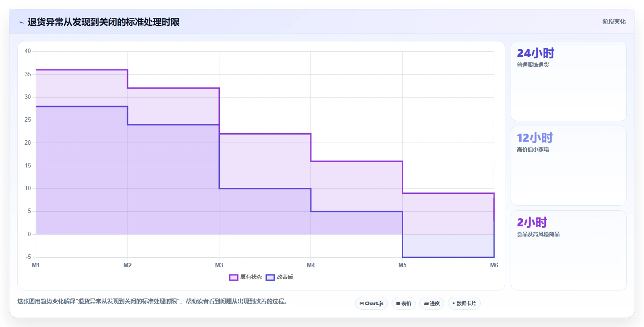Image resolution: width=644 pixels, height=327 pixels.
Task: Click the 阶段变化 label in header
Action: click(x=614, y=21)
